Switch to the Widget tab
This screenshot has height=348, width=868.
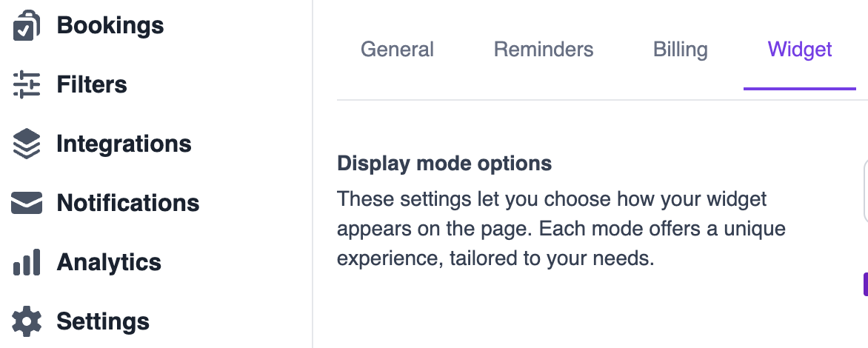pos(800,50)
